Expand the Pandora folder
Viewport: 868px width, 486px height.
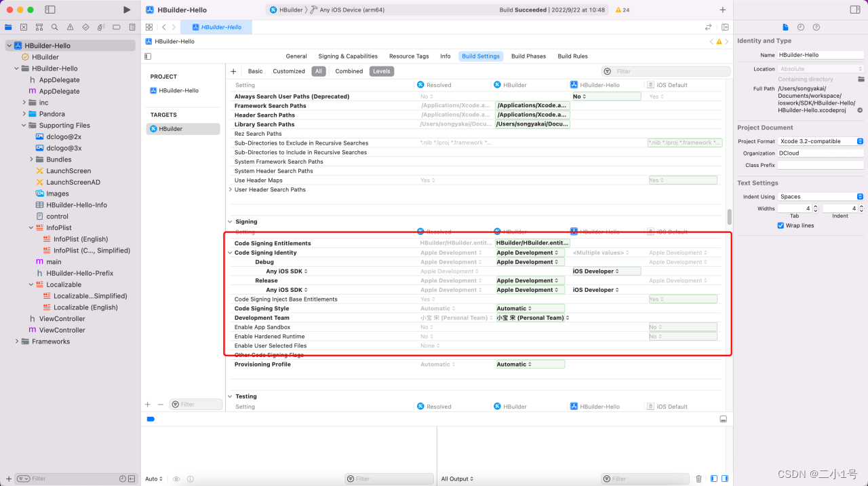pyautogui.click(x=24, y=114)
